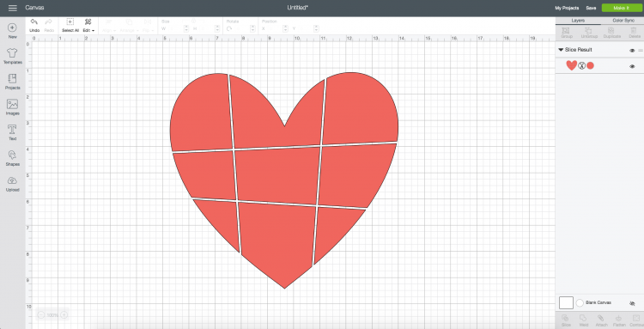The height and width of the screenshot is (329, 644).
Task: Toggle visibility of the heart layer
Action: pos(632,66)
